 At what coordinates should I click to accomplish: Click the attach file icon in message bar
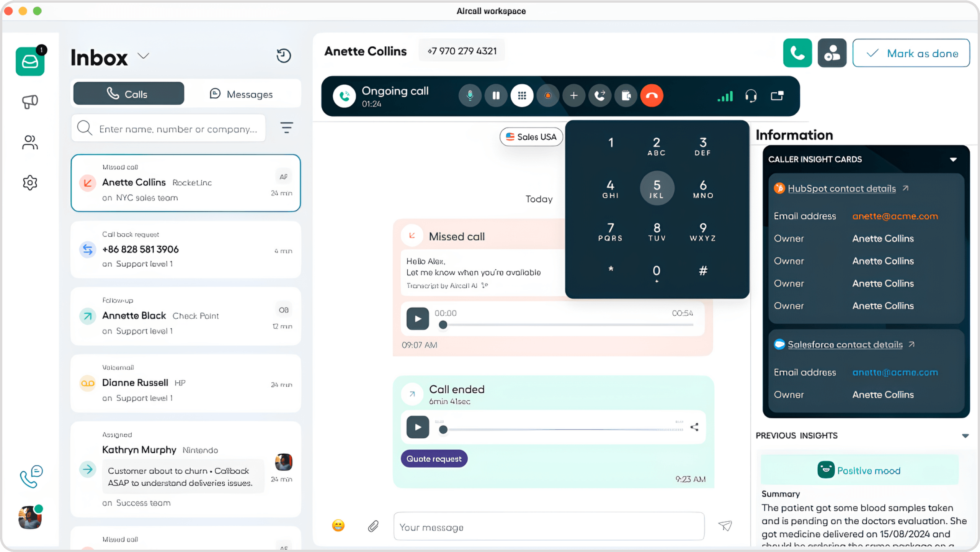pos(374,526)
